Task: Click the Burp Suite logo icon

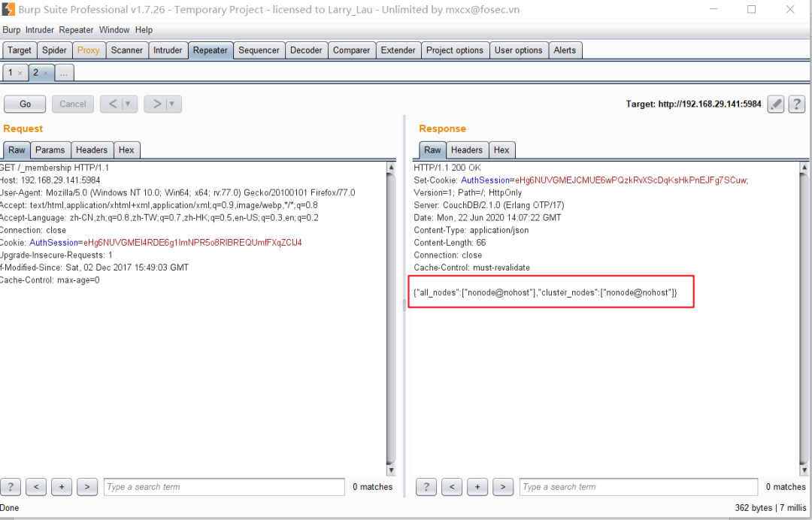Action: [x=8, y=9]
